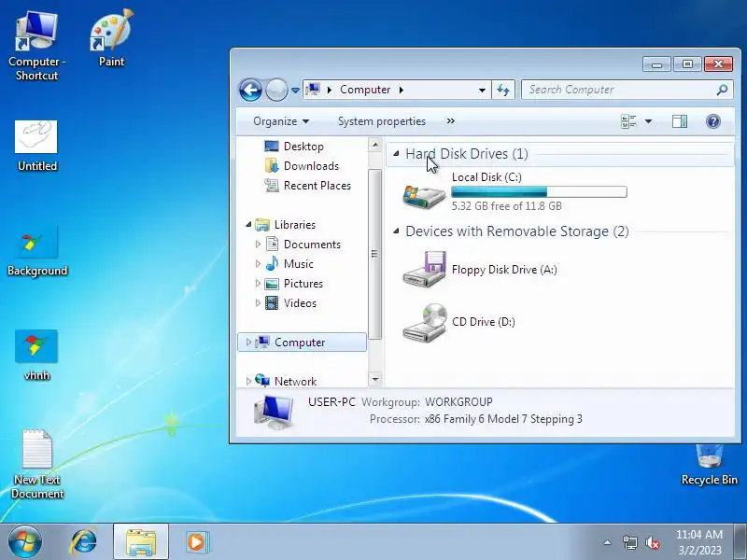Screen dimensions: 747x560
Task: Click System properties in the toolbar
Action: tap(382, 121)
